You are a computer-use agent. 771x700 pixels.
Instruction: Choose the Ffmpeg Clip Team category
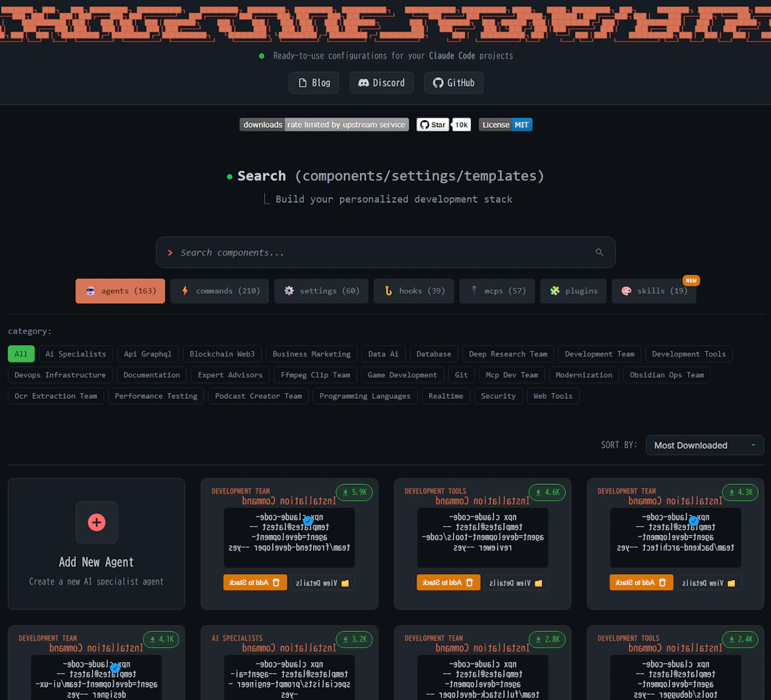(x=315, y=375)
